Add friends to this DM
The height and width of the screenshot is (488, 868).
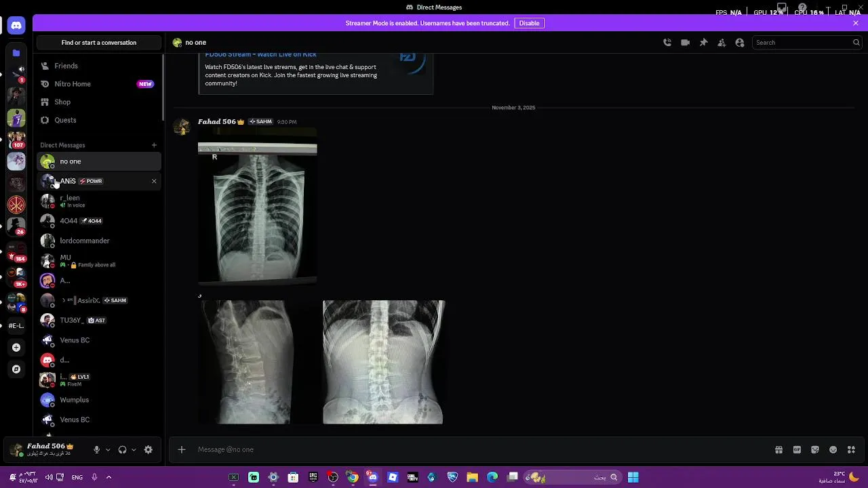coord(722,42)
